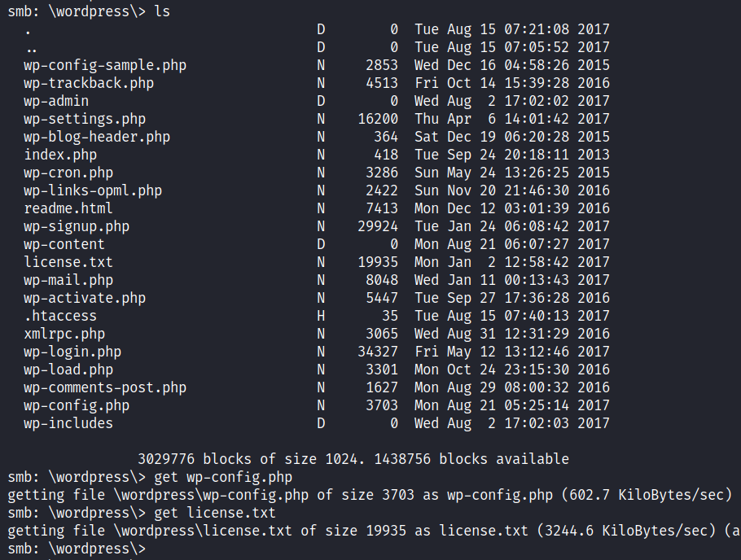Click the wp-links-opml.php filename

(93, 190)
